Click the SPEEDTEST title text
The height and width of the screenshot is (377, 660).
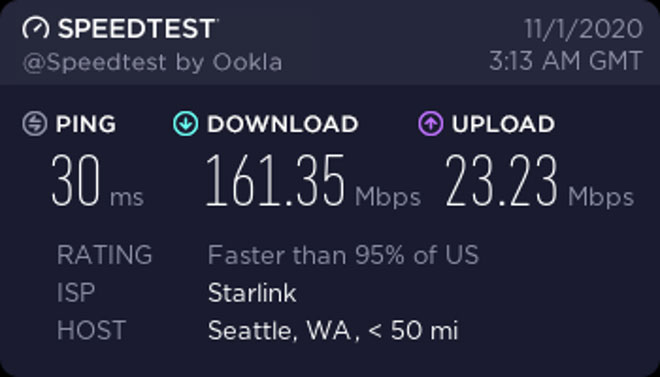[x=137, y=29]
